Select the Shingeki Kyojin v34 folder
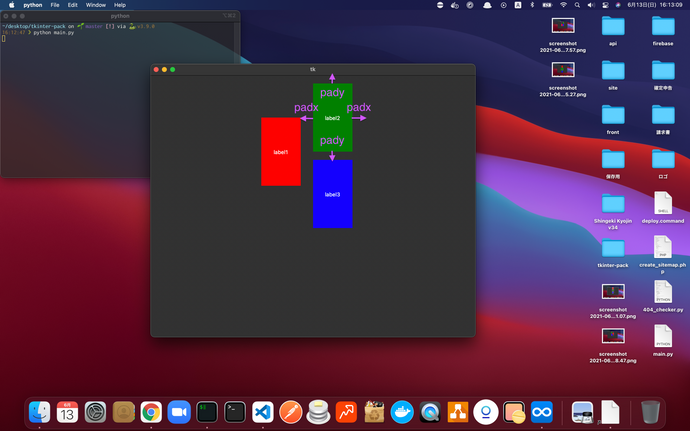The image size is (690, 431). coord(613,210)
